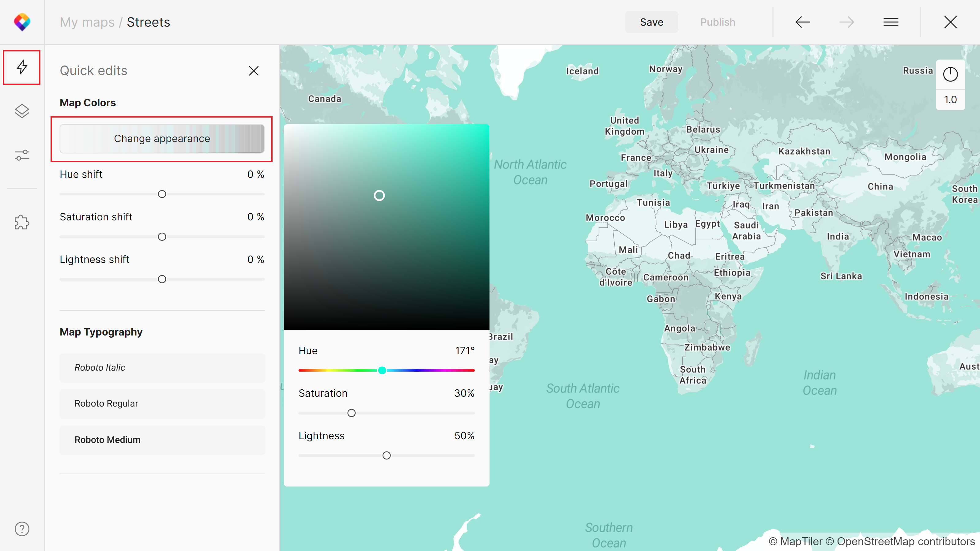
Task: Open the hamburger menu icon
Action: [x=891, y=22]
